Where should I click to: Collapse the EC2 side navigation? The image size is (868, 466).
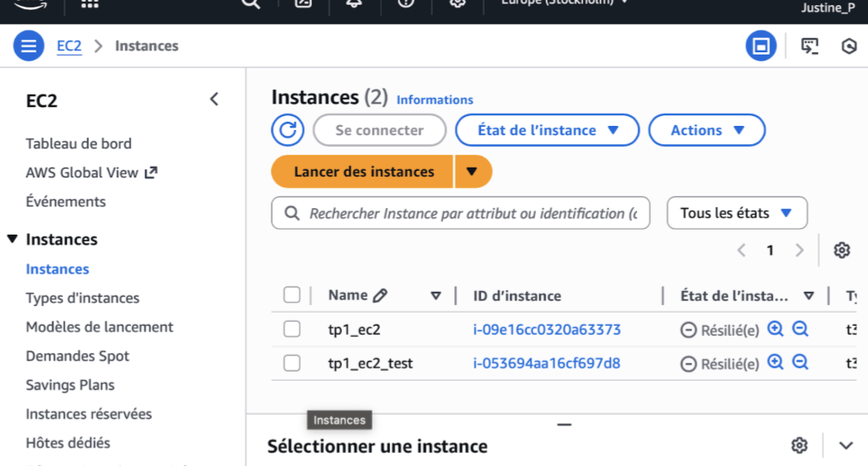[x=214, y=100]
